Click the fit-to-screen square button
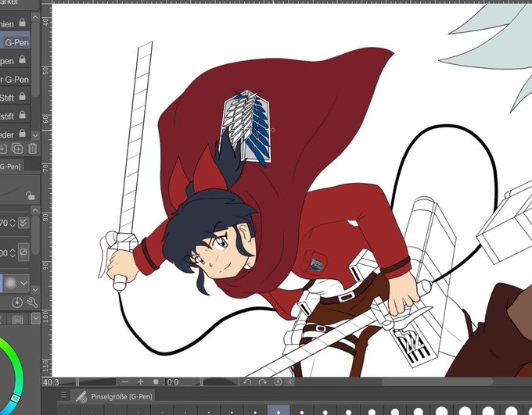532x415 pixels. pos(156,381)
